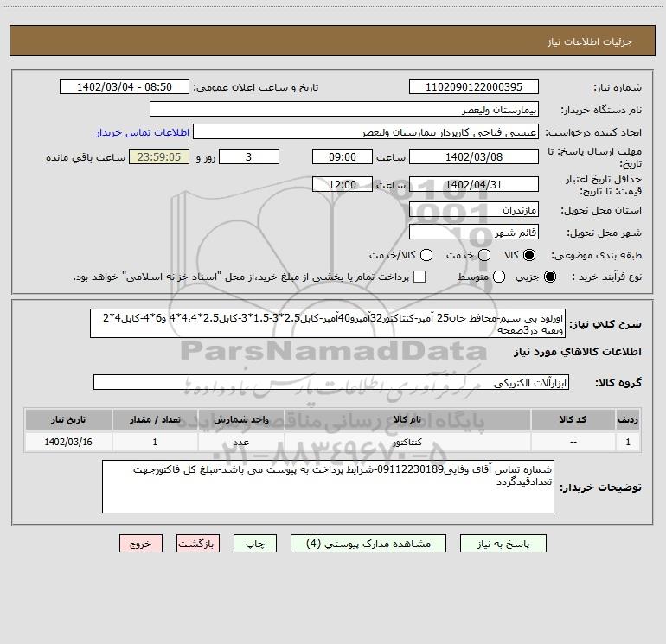Click the تاریخ و ساعت اعلان عمومی label
This screenshot has height=644, width=666.
click(256, 88)
